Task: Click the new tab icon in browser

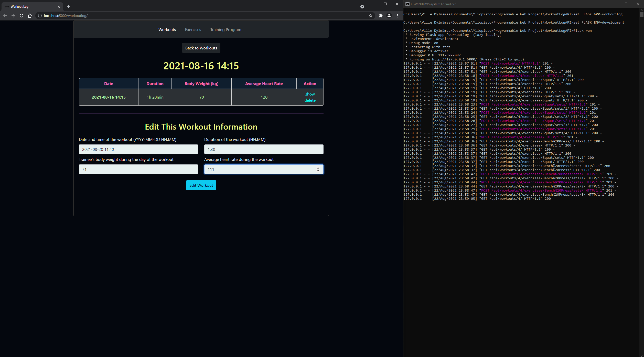Action: tap(68, 6)
